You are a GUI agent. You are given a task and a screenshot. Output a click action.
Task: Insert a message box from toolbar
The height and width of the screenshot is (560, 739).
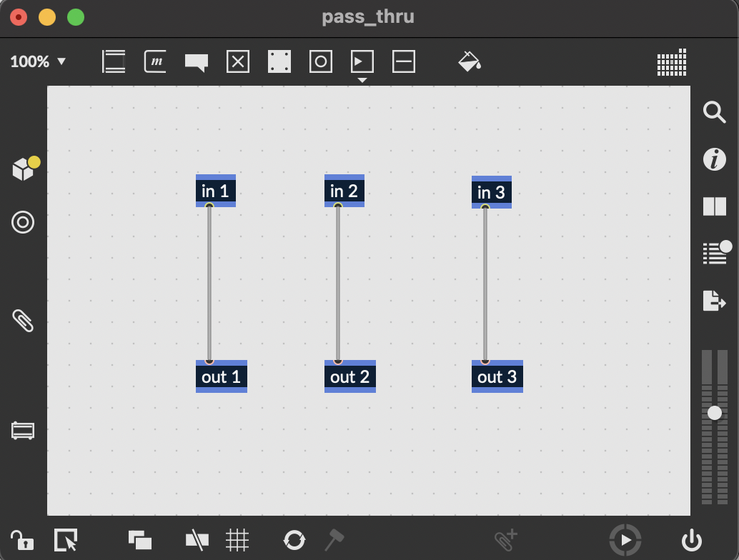click(155, 61)
